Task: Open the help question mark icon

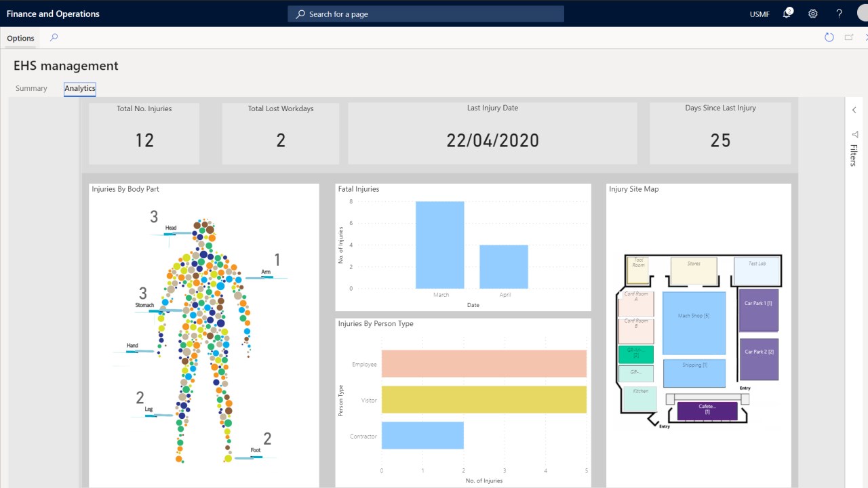Action: pyautogui.click(x=839, y=14)
